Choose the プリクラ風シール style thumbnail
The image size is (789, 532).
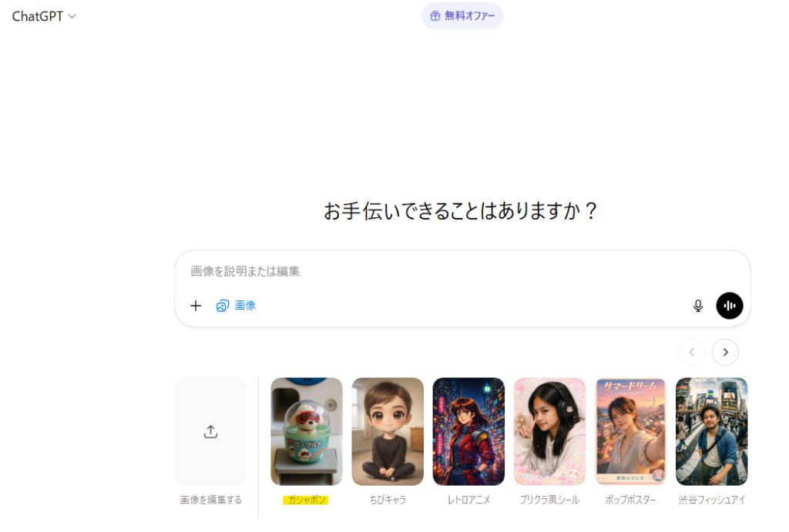click(x=549, y=431)
